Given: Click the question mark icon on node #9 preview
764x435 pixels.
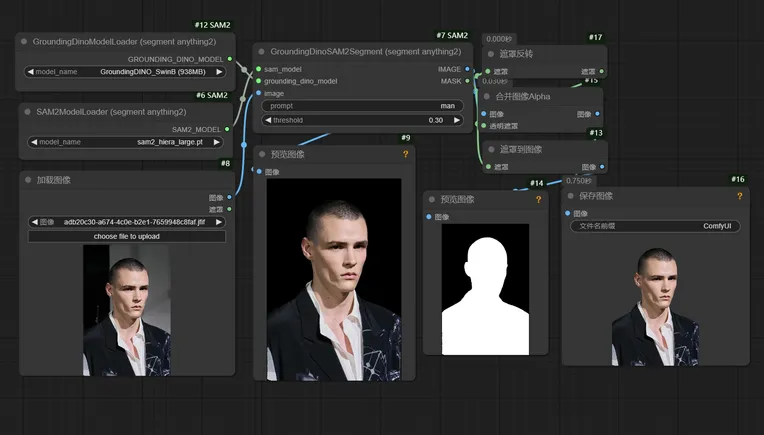Looking at the screenshot, I should tap(406, 155).
